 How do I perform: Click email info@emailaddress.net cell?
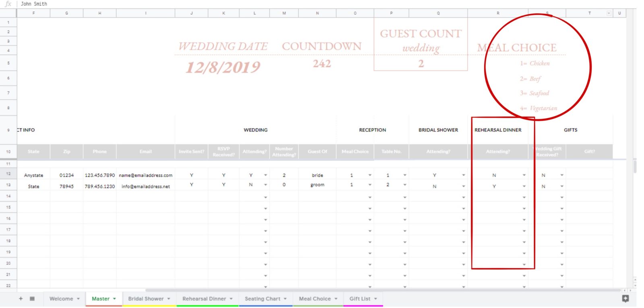pos(146,186)
